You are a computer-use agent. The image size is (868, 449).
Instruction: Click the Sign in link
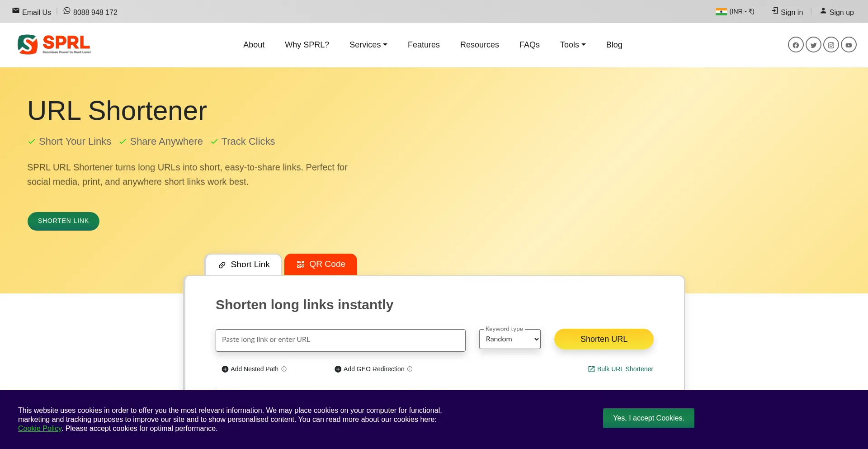click(x=787, y=12)
